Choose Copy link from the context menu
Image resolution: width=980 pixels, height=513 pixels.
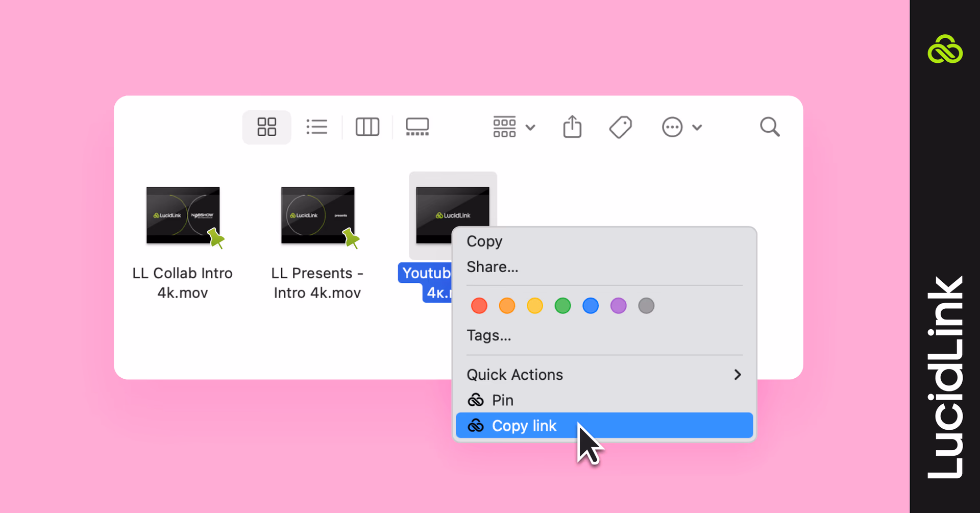pyautogui.click(x=524, y=425)
